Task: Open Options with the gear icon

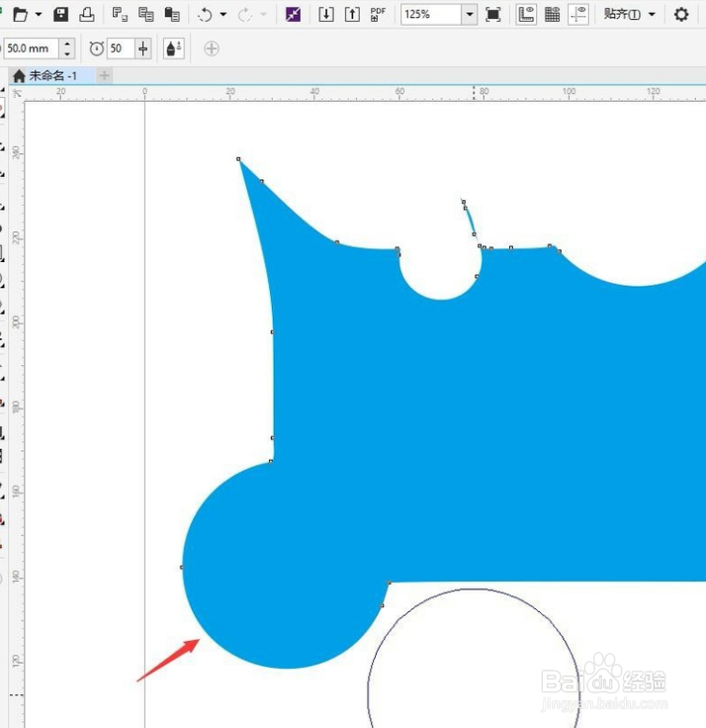Action: point(681,15)
